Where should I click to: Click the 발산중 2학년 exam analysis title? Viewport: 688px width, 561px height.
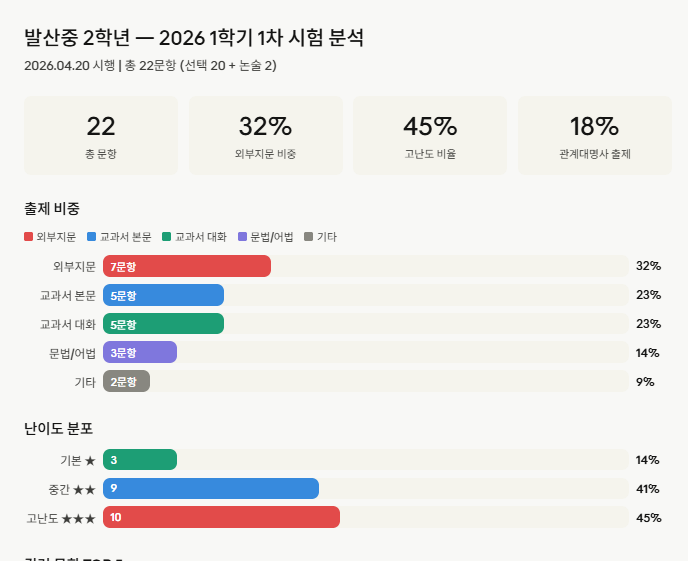(194, 39)
